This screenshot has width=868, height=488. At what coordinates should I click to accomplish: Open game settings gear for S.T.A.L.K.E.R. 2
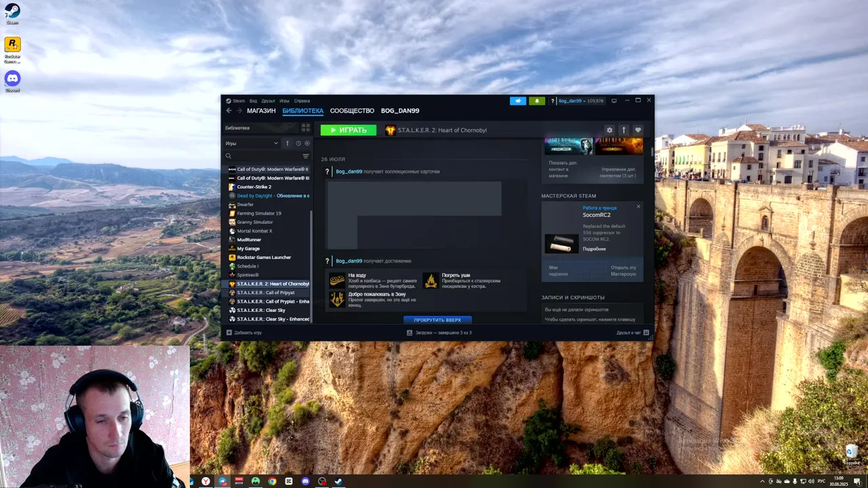(609, 130)
